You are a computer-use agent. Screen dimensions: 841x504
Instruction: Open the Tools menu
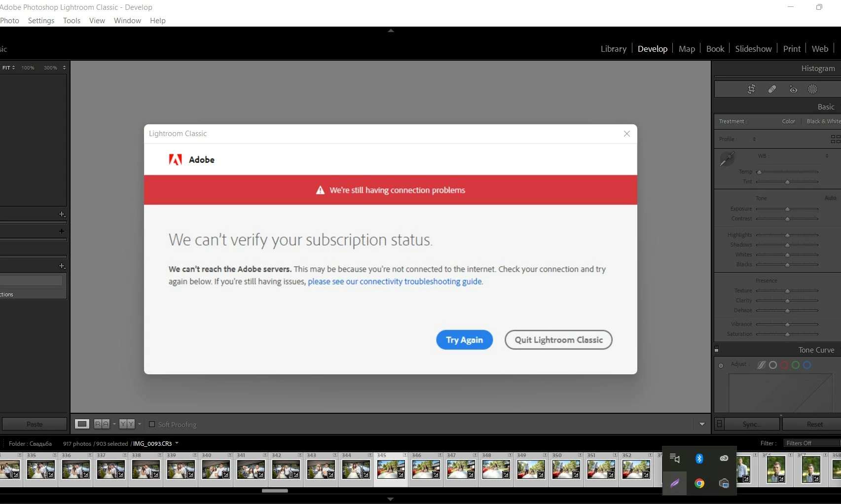72,21
